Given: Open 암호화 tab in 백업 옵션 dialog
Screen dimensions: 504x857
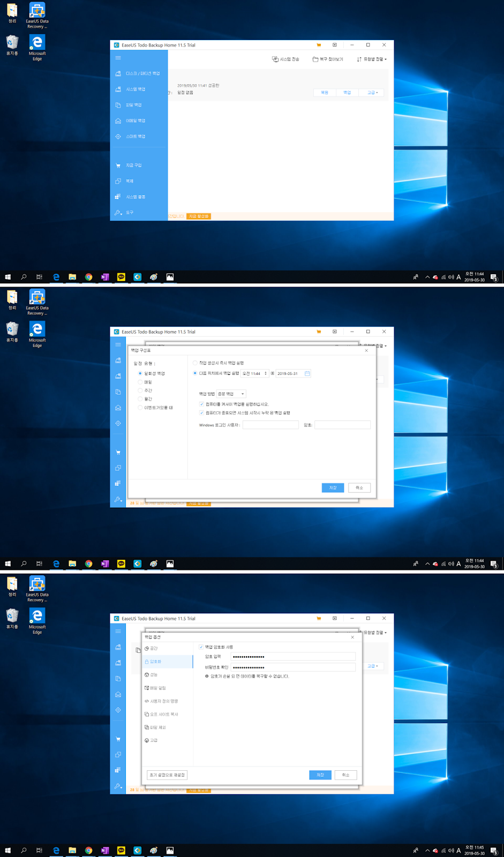Looking at the screenshot, I should click(x=167, y=661).
